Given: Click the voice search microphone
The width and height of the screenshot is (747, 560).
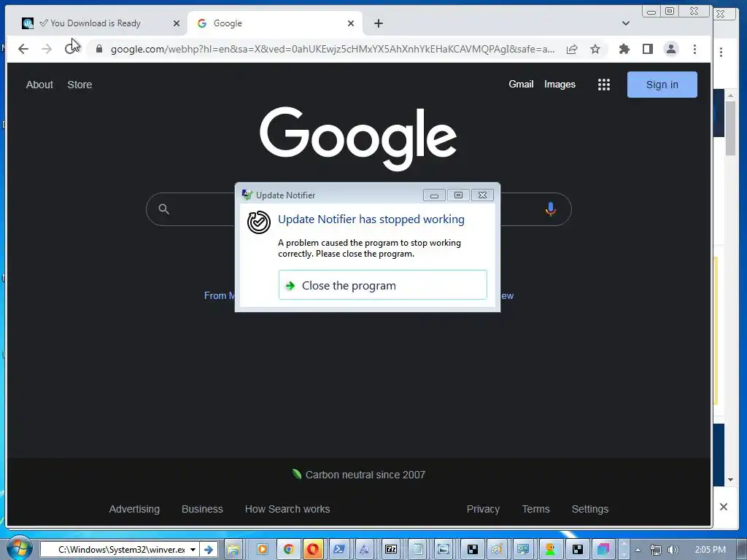Looking at the screenshot, I should [x=550, y=209].
